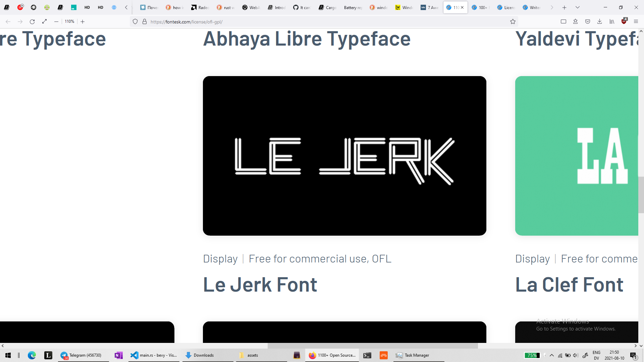Image resolution: width=644 pixels, height=362 pixels.
Task: Open the terminal taskbar icon
Action: (x=367, y=355)
